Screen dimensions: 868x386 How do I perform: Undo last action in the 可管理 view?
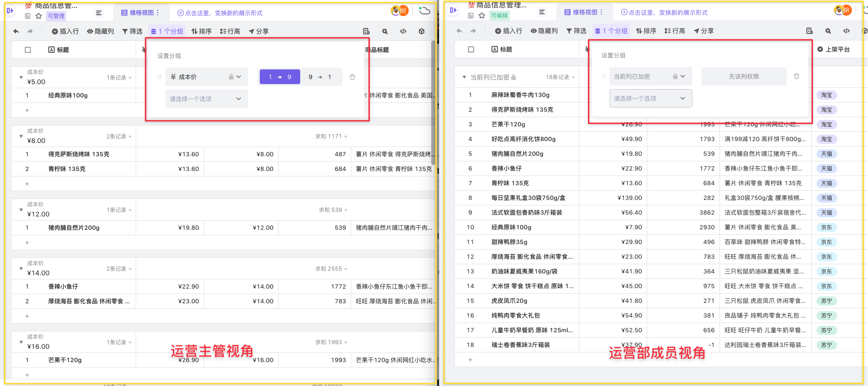(16, 31)
